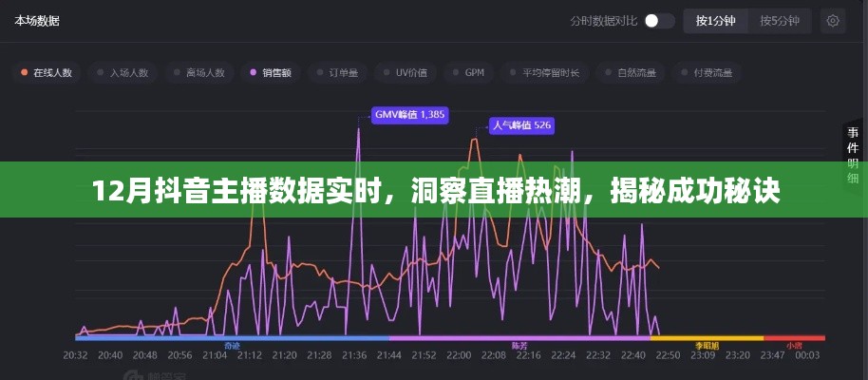Viewport: 868px width, 380px height.
Task: Click the 00:03 time axis label
Action: coord(807,355)
